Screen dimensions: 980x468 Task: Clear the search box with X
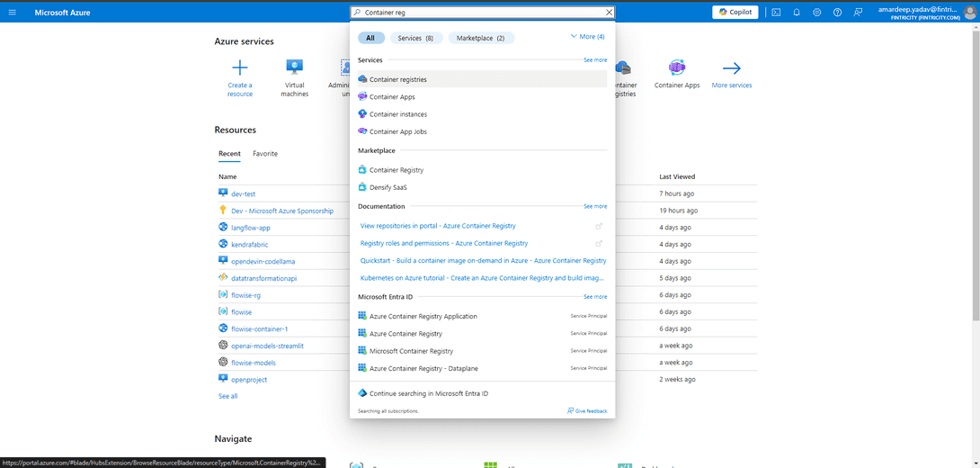pos(610,12)
